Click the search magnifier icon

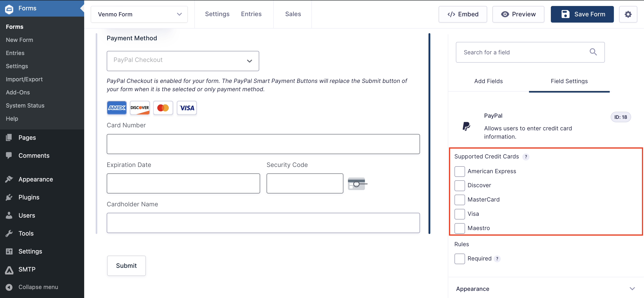click(593, 52)
